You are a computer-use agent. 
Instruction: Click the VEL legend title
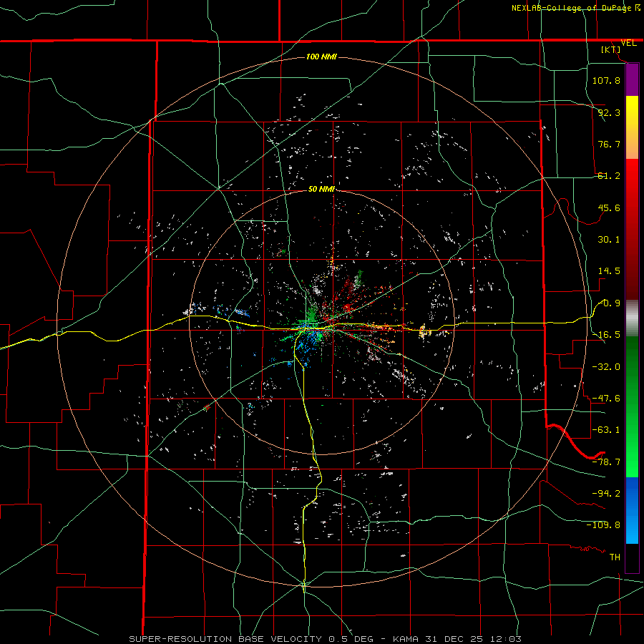pyautogui.click(x=628, y=43)
